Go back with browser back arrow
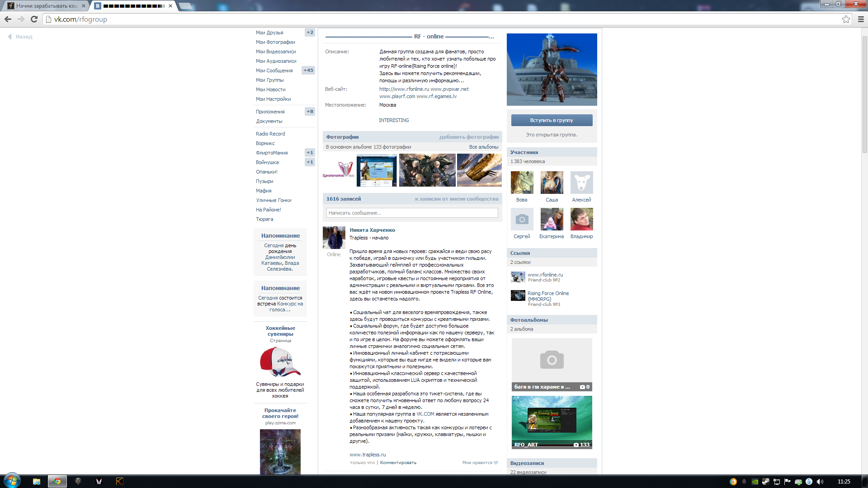The height and width of the screenshot is (488, 868). click(8, 19)
